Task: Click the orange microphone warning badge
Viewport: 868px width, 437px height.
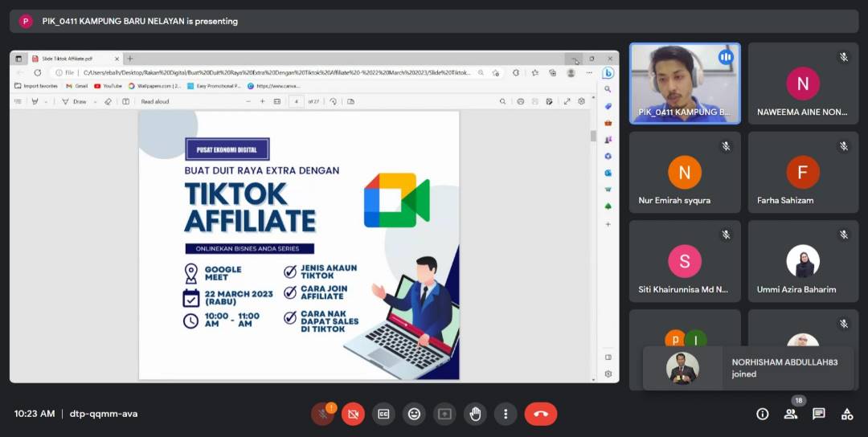Action: pos(330,408)
